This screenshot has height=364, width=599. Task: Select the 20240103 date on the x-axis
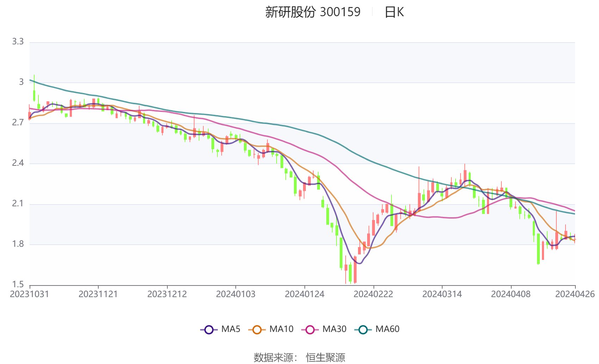[235, 294]
